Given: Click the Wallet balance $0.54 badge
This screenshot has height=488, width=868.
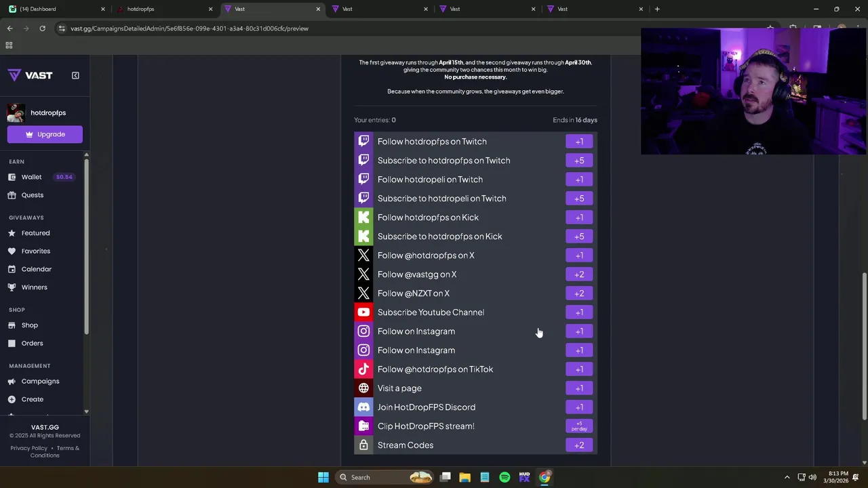Looking at the screenshot, I should tap(64, 177).
